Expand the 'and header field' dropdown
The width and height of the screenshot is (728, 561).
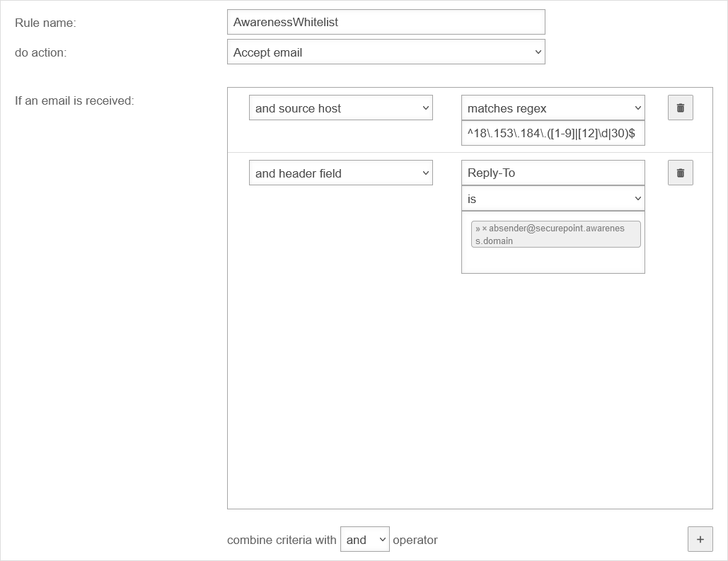point(340,173)
